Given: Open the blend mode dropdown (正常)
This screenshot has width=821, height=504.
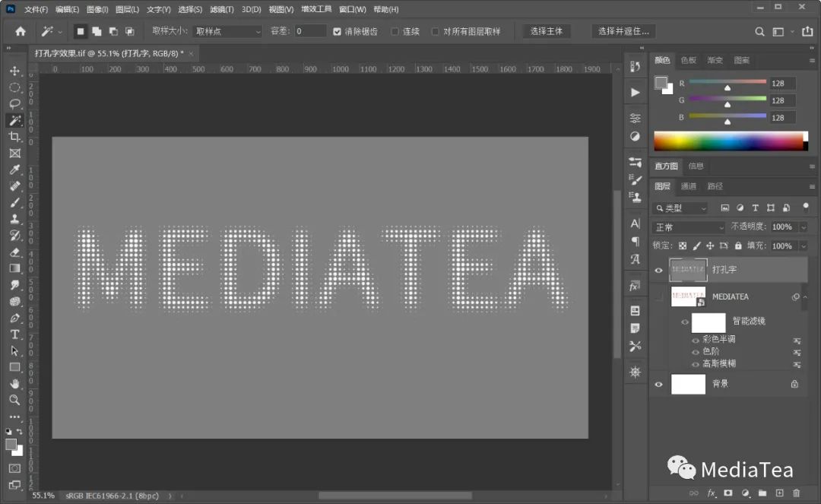Looking at the screenshot, I should click(x=689, y=227).
